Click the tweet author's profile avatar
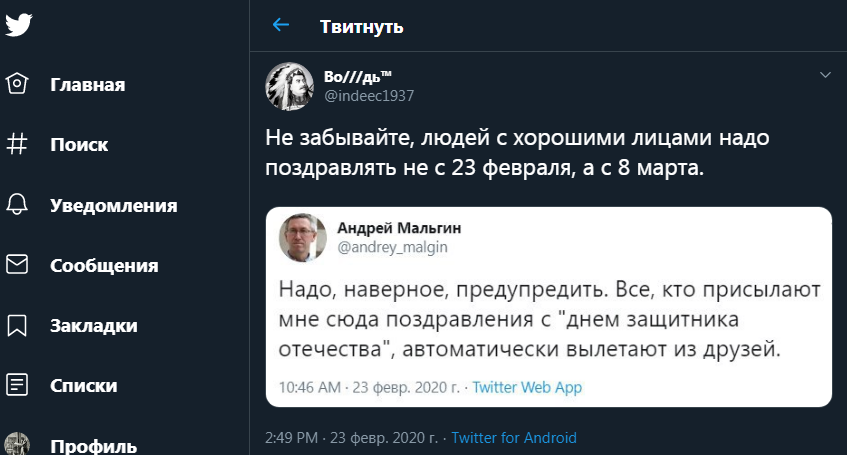847x455 pixels. click(x=290, y=86)
